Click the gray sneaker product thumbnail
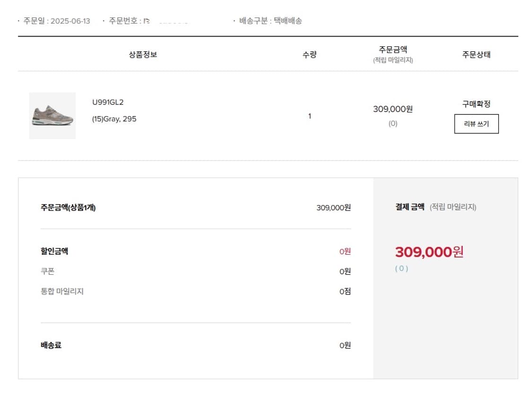The image size is (532, 398). [52, 116]
